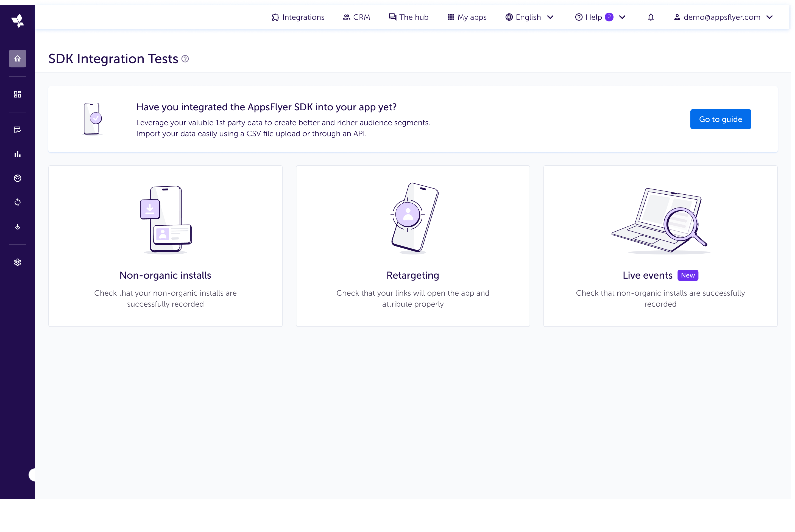The image size is (795, 532).
Task: Click the AppsFlyer logo in sidebar
Action: click(18, 21)
